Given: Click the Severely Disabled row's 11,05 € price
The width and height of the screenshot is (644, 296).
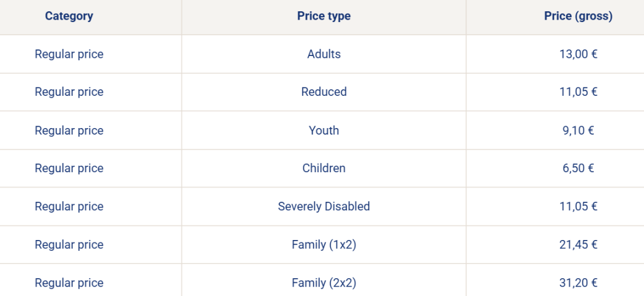Looking at the screenshot, I should pos(578,206).
